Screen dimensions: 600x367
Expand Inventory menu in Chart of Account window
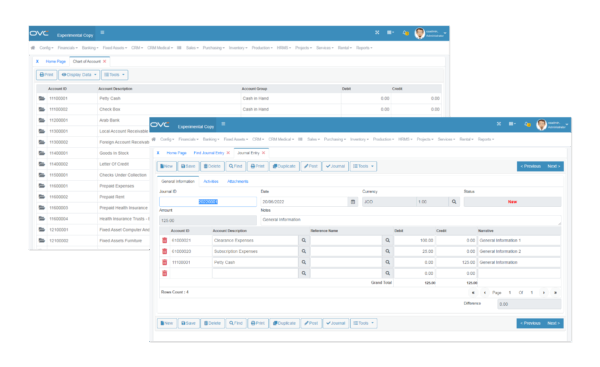[238, 48]
